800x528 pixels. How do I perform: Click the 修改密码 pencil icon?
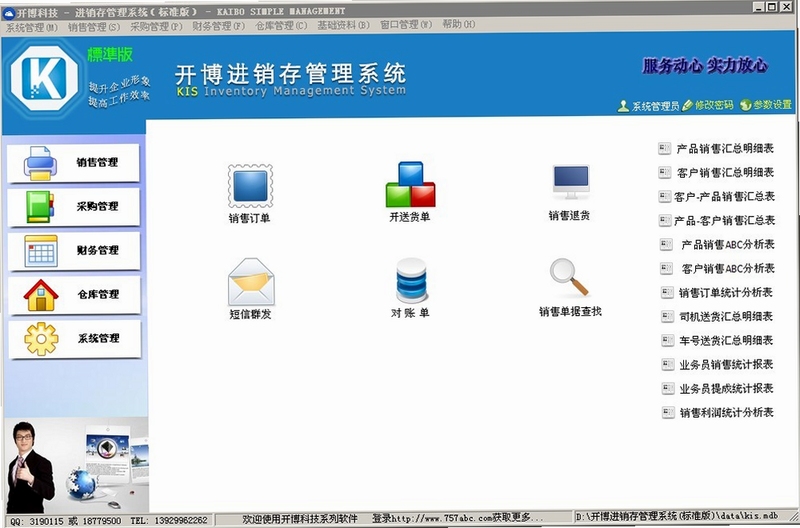(687, 106)
